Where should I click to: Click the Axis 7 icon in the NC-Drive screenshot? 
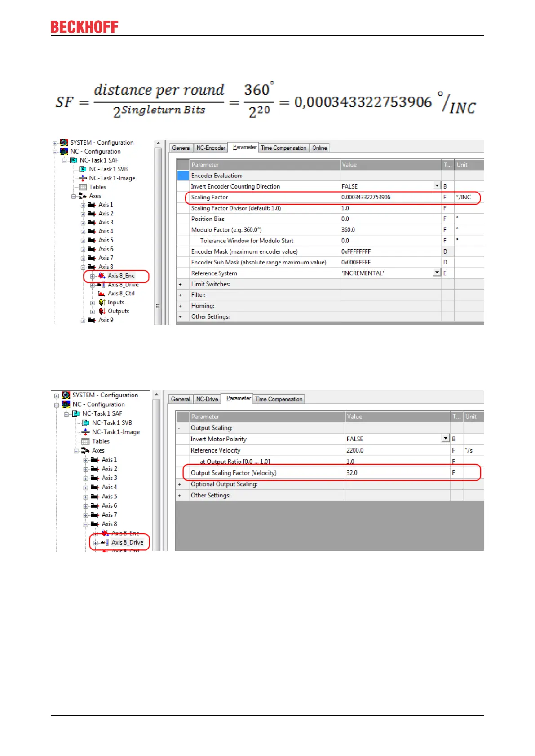pos(95,515)
